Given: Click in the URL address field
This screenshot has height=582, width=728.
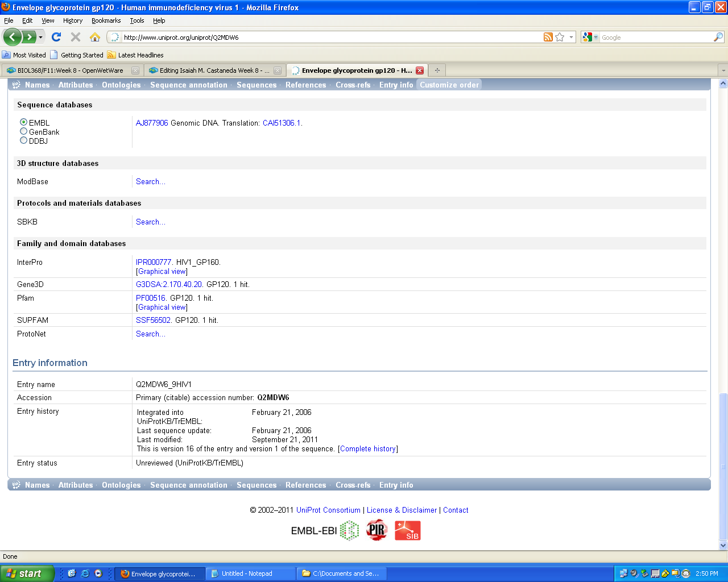Looking at the screenshot, I should pyautogui.click(x=330, y=38).
